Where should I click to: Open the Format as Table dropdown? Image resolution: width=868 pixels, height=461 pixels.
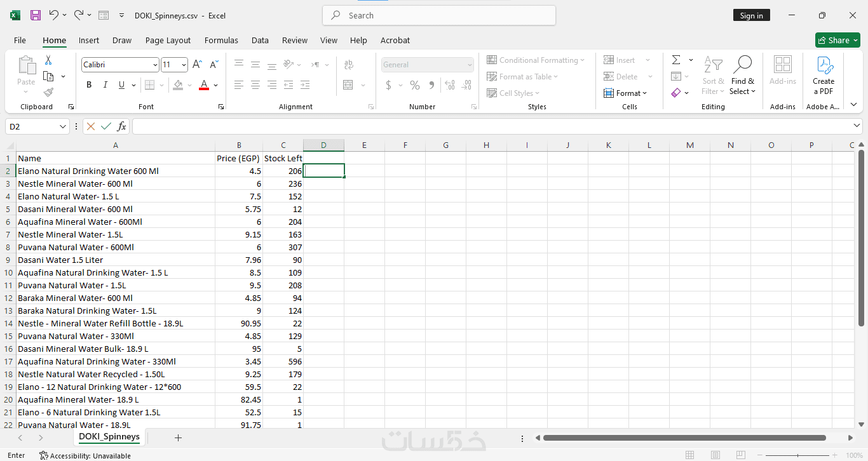point(522,76)
